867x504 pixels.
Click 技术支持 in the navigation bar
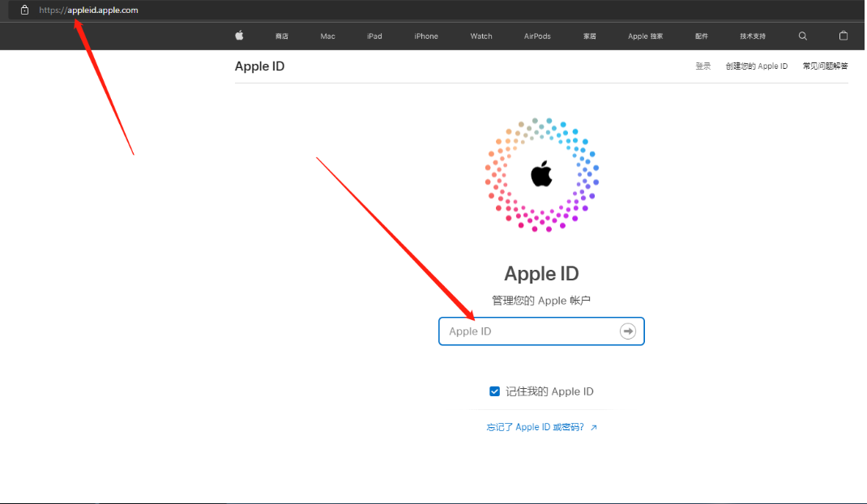pyautogui.click(x=752, y=36)
